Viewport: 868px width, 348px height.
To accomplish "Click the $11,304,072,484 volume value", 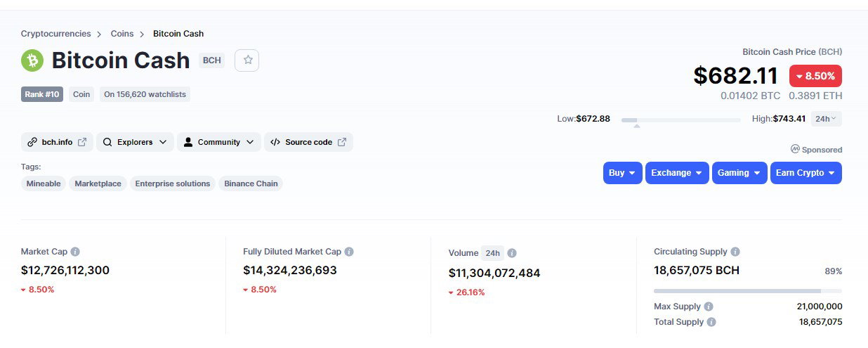I will pyautogui.click(x=494, y=273).
